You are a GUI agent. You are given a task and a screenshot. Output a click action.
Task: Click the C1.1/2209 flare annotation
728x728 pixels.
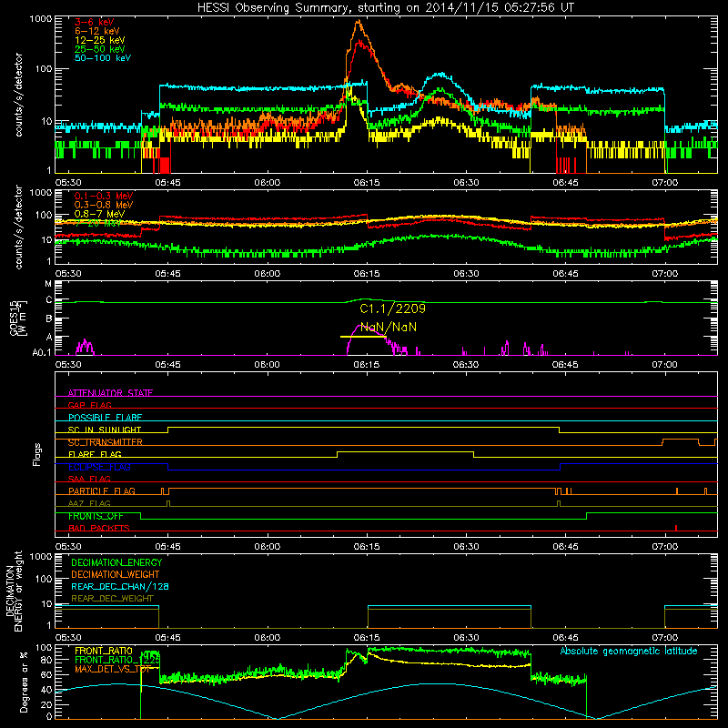point(392,308)
